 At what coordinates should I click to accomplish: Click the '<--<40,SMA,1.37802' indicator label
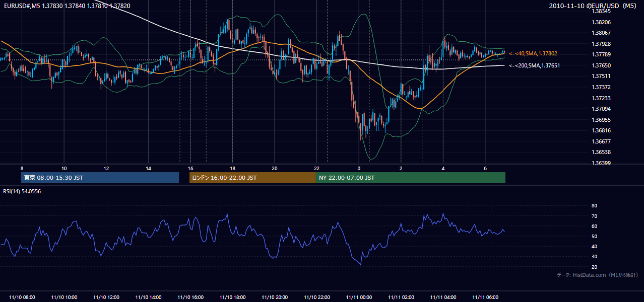533,53
